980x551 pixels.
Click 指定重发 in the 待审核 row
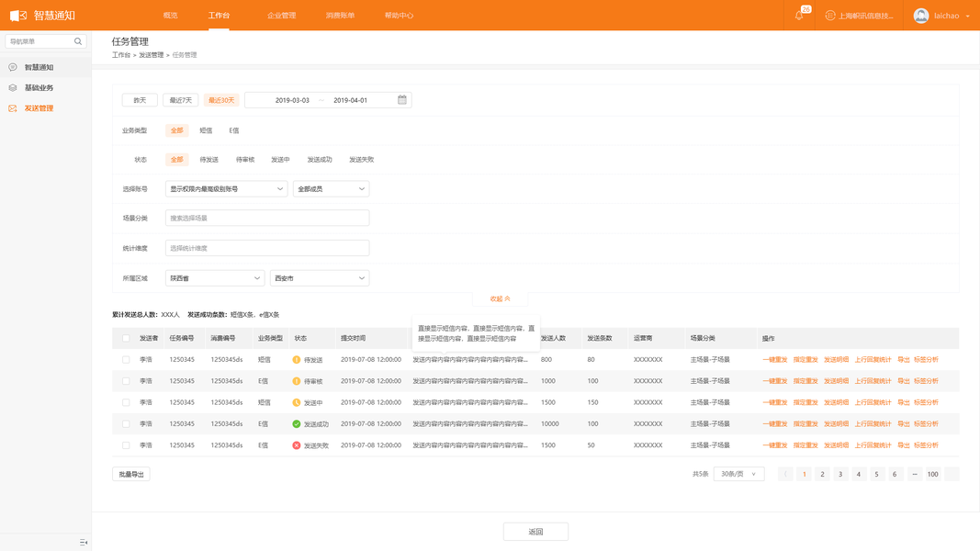[x=805, y=381]
